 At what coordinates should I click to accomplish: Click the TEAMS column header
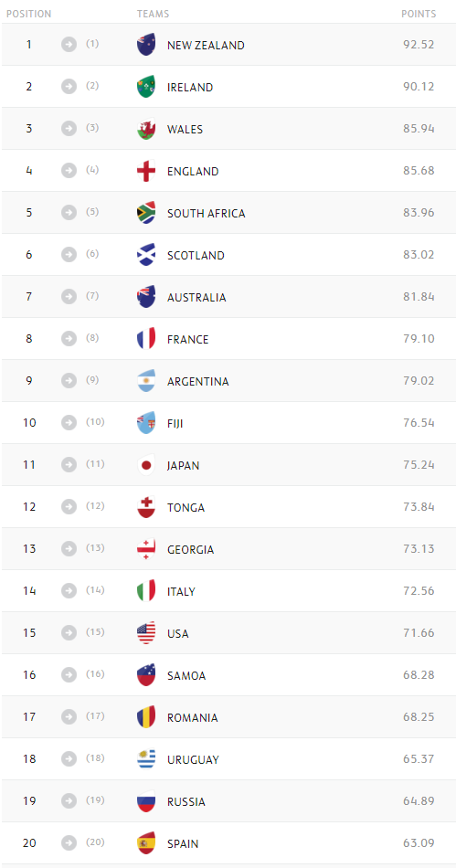(x=154, y=14)
